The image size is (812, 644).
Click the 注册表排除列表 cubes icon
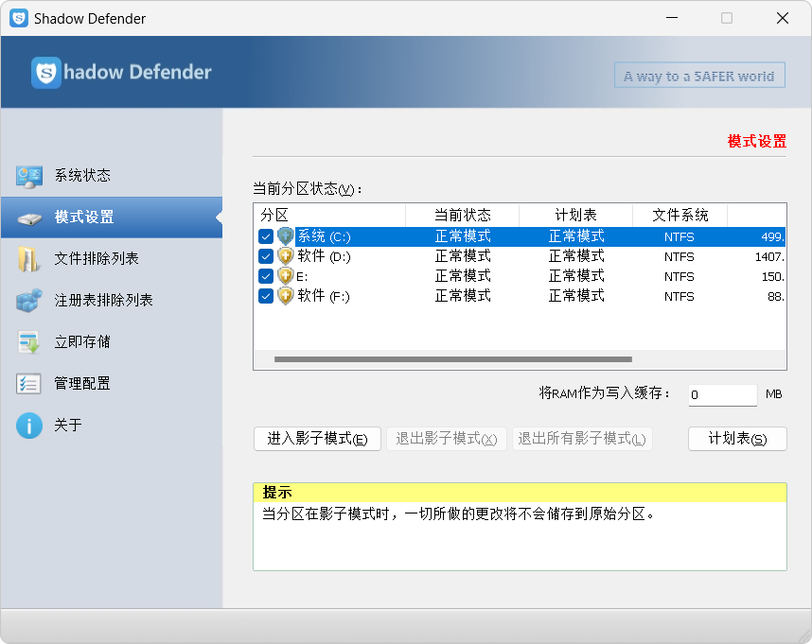tap(29, 301)
